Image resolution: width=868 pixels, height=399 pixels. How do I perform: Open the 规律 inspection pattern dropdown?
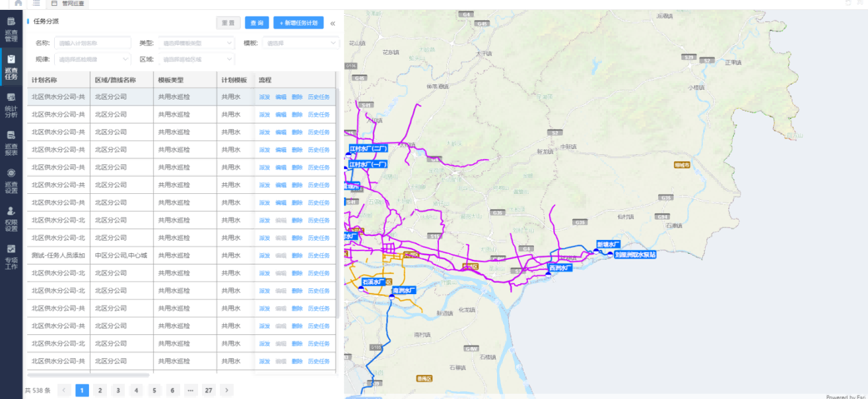(92, 59)
